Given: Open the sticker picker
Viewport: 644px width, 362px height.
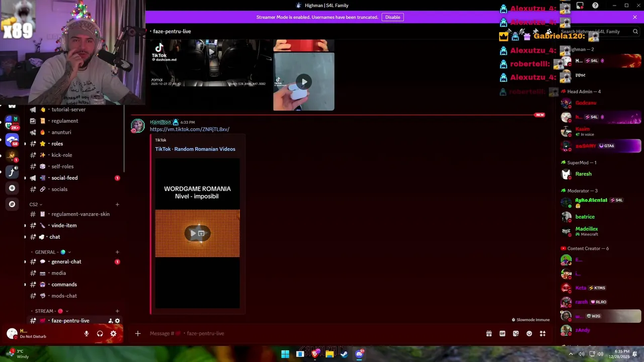Looking at the screenshot, I should [x=516, y=333].
